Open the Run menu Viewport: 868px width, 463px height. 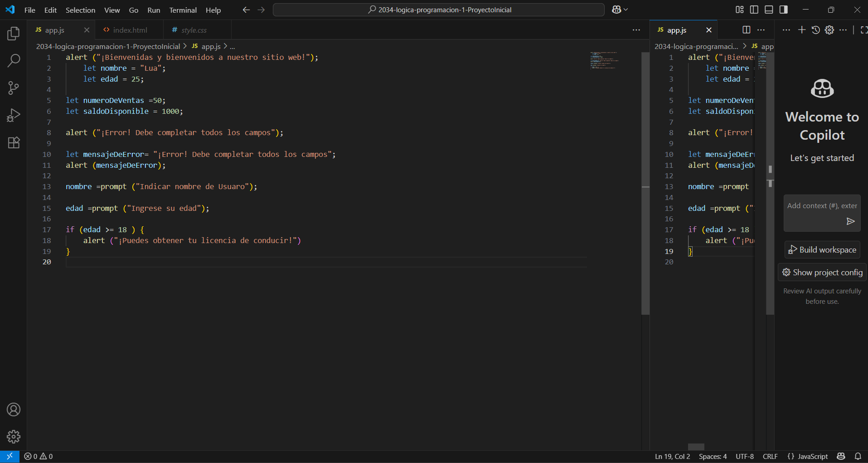tap(154, 10)
